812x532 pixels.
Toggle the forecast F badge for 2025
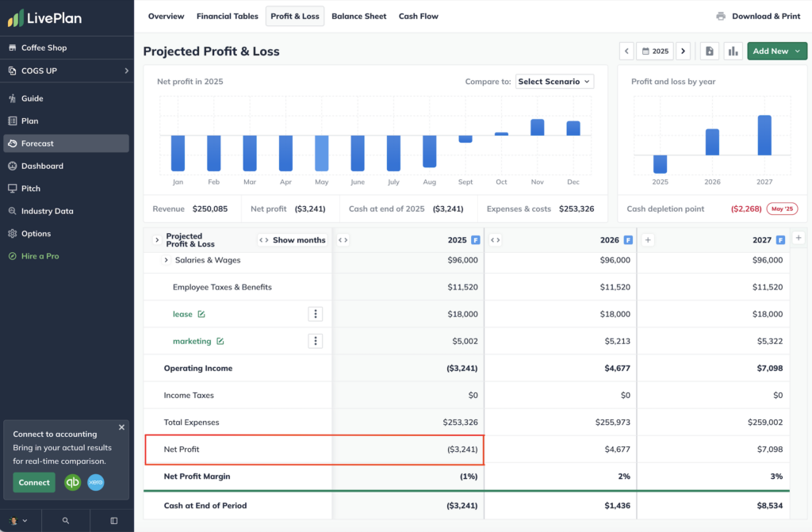(x=477, y=239)
